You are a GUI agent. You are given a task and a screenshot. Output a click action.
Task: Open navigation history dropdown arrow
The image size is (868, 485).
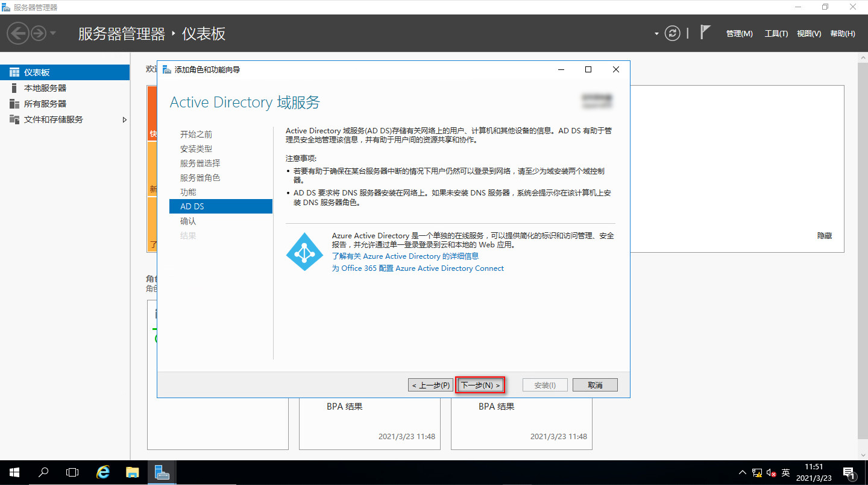point(53,33)
